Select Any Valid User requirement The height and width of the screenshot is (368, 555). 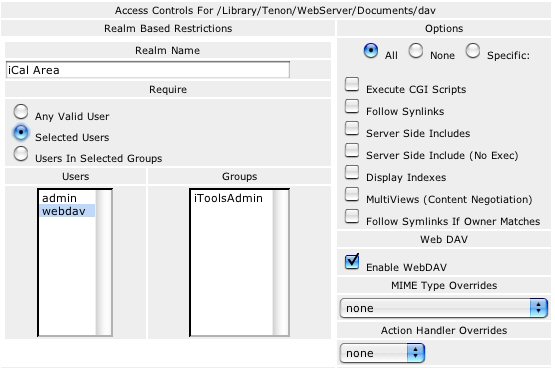pos(21,111)
